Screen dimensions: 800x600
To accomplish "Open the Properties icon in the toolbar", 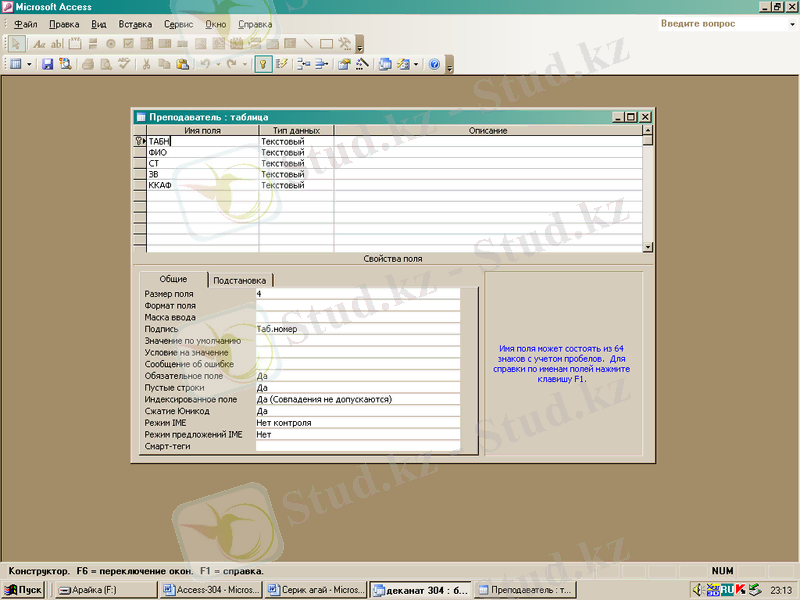I will click(x=343, y=64).
